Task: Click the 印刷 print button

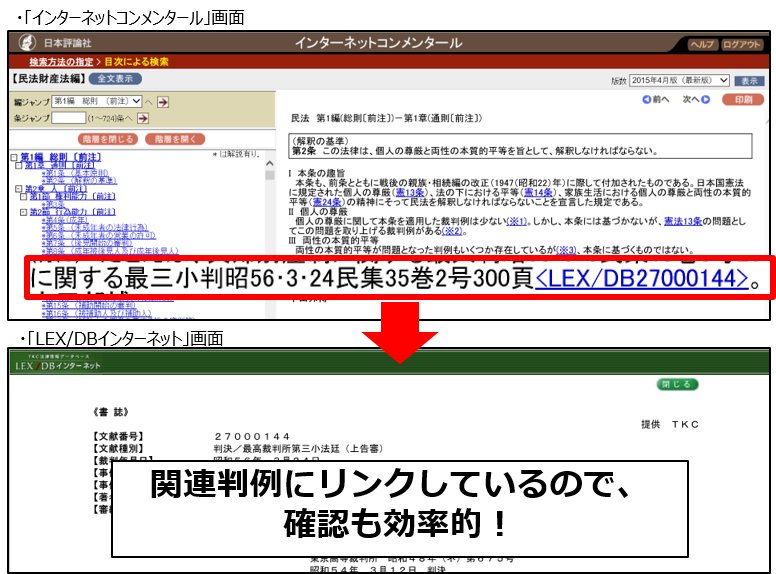Action: click(x=743, y=100)
